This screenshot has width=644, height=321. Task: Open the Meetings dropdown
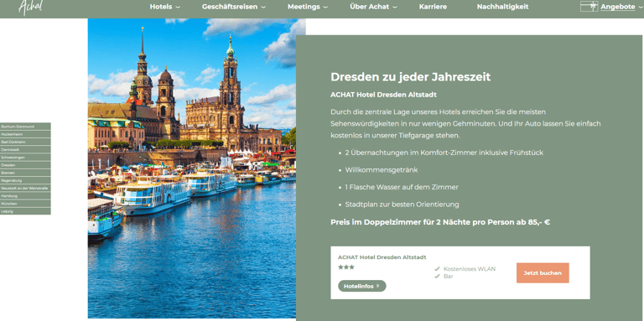click(x=308, y=7)
